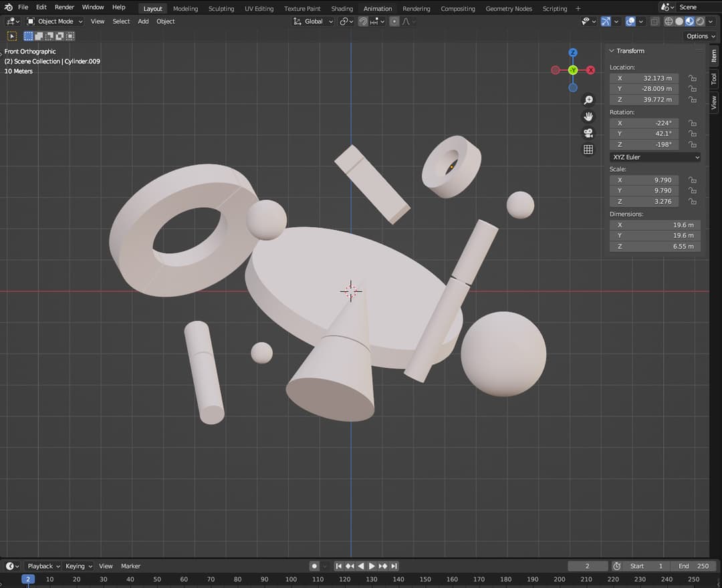Image resolution: width=722 pixels, height=588 pixels.
Task: Enable the snapping magnet icon
Action: [362, 21]
